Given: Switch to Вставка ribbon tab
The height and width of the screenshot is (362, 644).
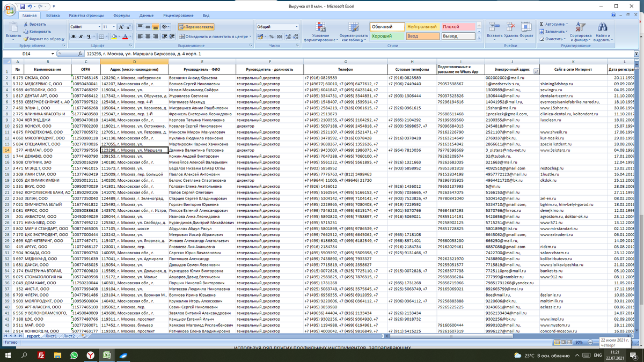Looking at the screenshot, I should 53,16.
